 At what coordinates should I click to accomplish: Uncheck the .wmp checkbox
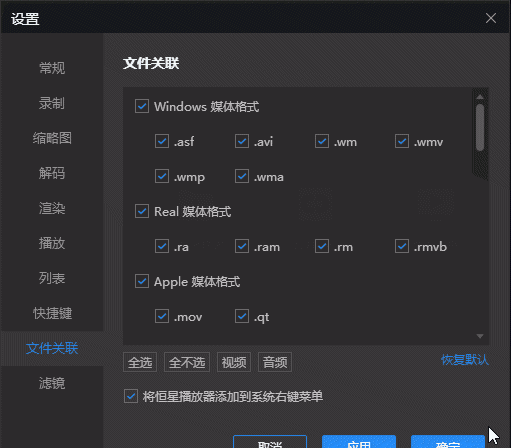[x=162, y=176]
